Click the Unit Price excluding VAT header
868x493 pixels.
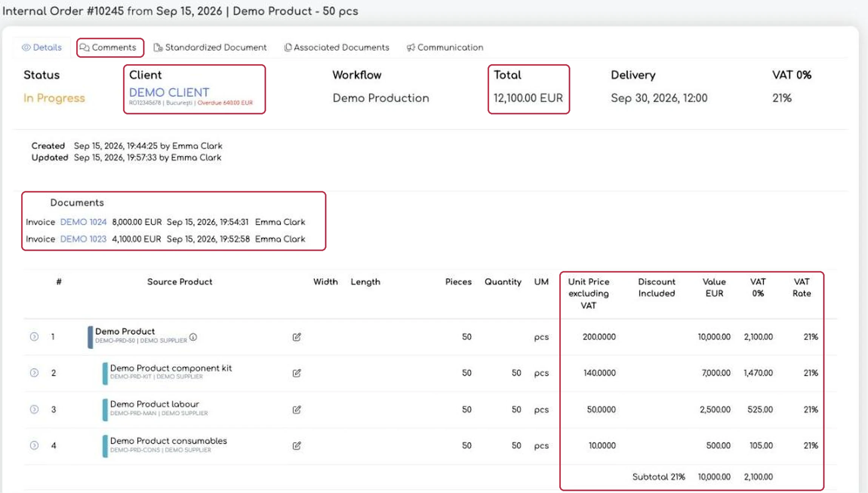coord(589,294)
